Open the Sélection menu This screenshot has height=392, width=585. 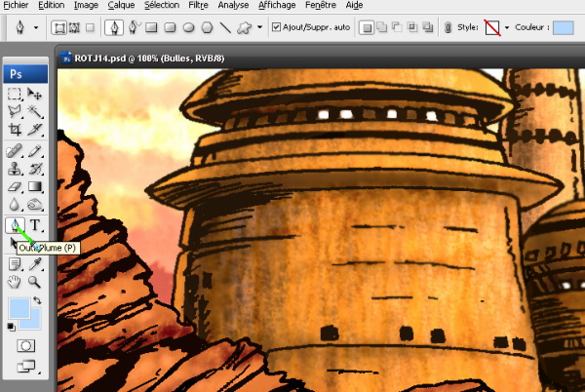click(162, 5)
